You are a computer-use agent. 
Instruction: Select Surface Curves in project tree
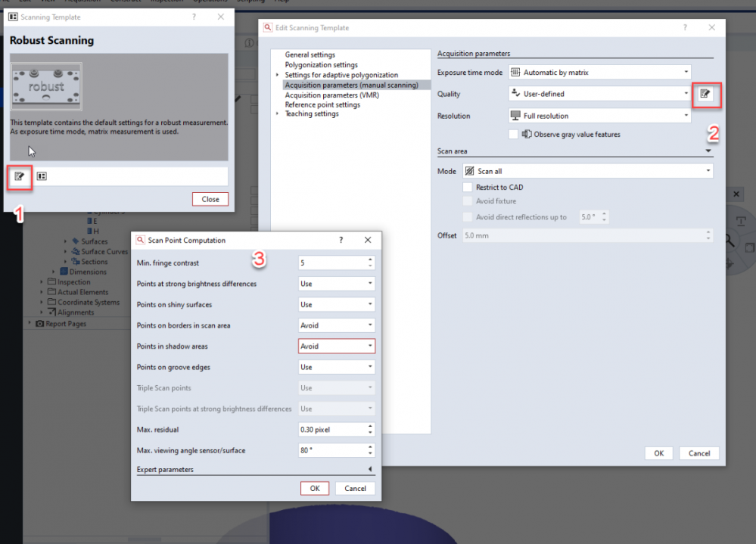pos(104,251)
